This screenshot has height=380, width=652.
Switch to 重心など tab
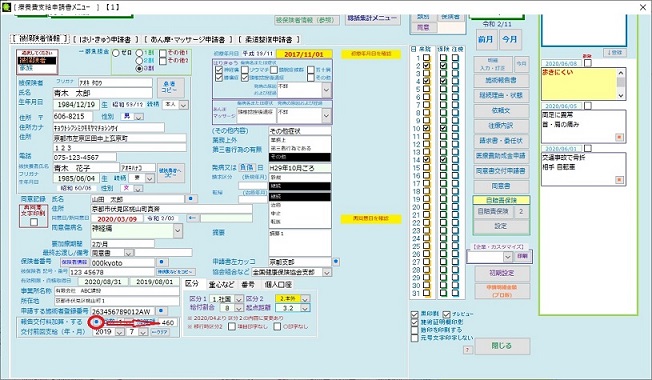click(x=222, y=284)
